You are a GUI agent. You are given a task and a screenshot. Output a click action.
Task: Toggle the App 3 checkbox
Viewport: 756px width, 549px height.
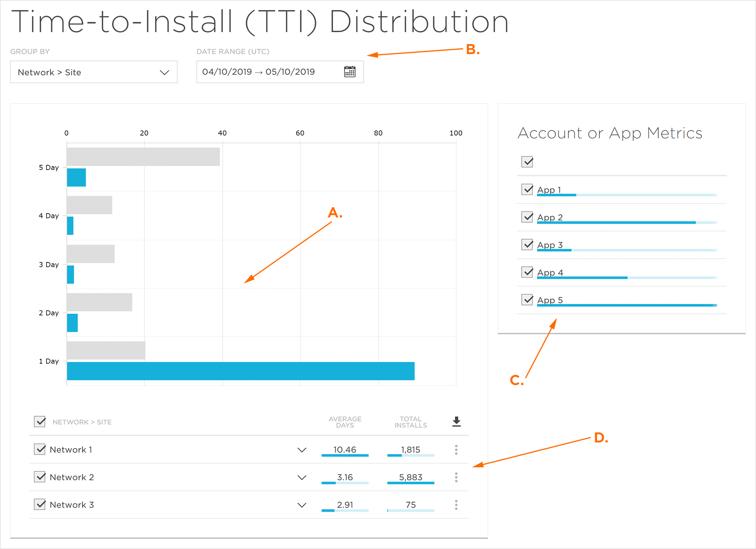click(527, 244)
